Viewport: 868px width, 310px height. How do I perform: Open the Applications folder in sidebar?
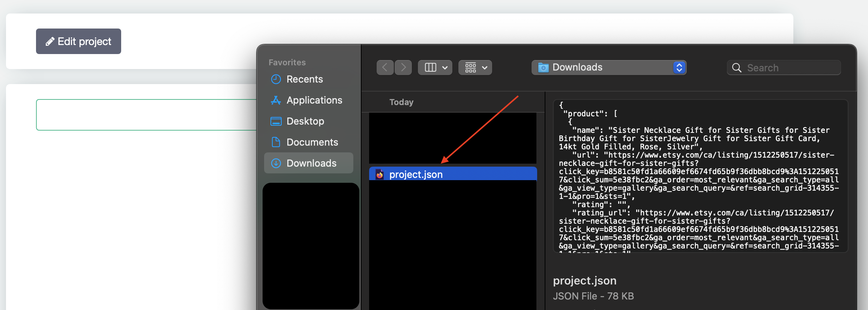[x=314, y=100]
